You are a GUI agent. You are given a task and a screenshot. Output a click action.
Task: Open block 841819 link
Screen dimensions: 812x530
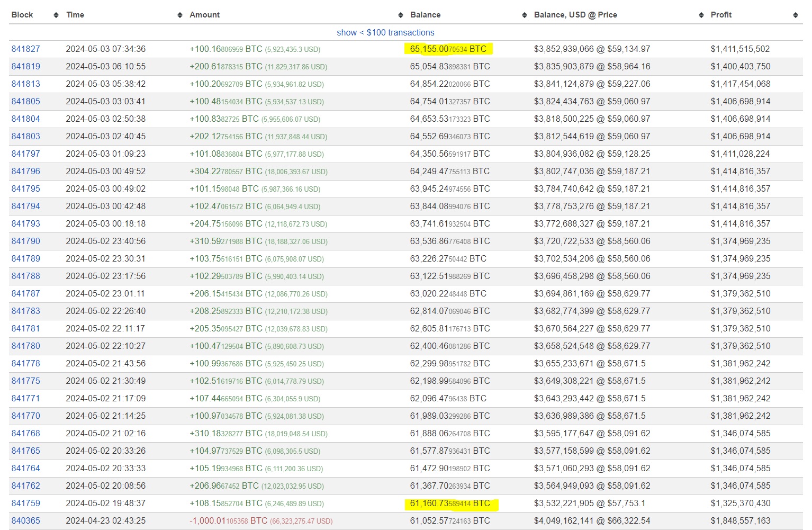click(26, 66)
